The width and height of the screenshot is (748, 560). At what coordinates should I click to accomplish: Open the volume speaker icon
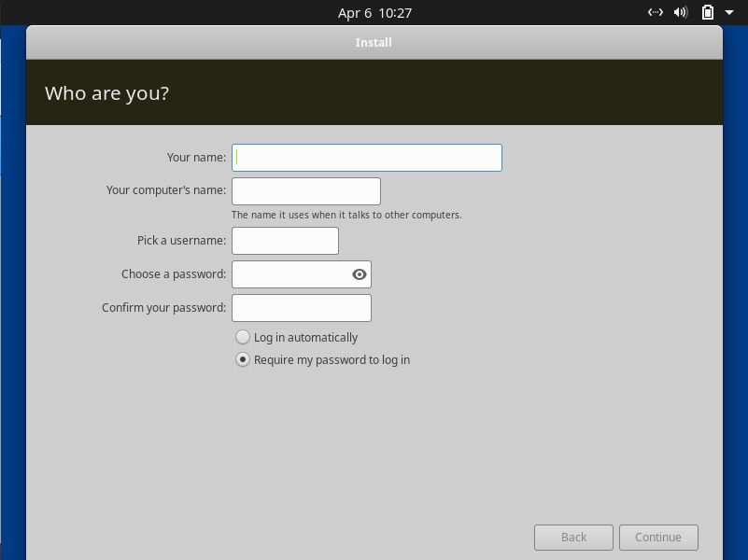click(681, 12)
